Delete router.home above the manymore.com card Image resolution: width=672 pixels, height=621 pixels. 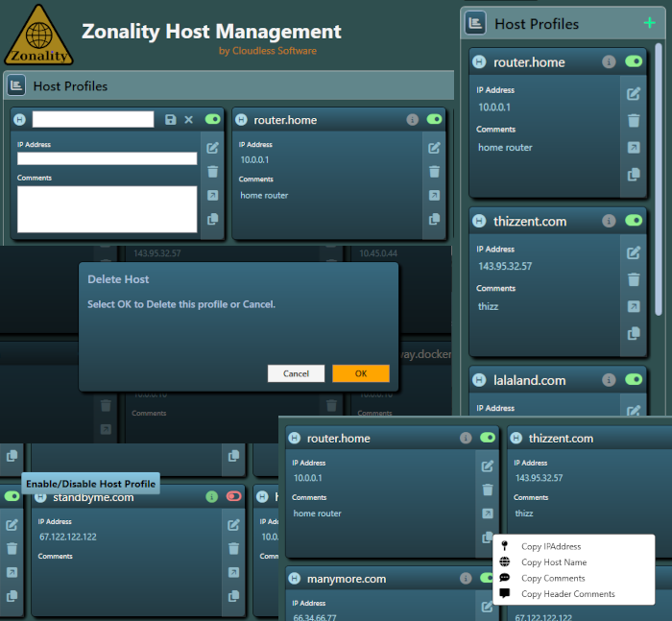488,490
